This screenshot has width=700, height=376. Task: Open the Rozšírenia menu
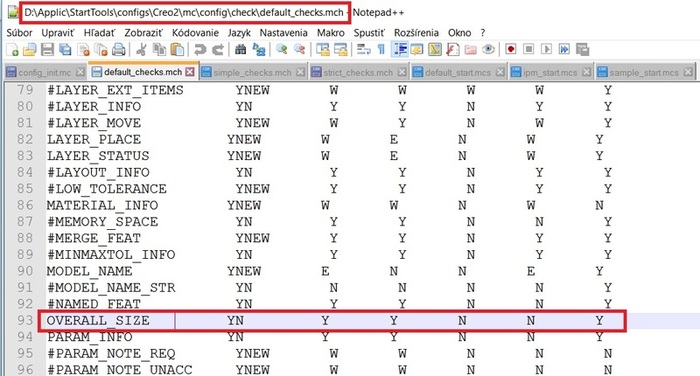[x=416, y=33]
